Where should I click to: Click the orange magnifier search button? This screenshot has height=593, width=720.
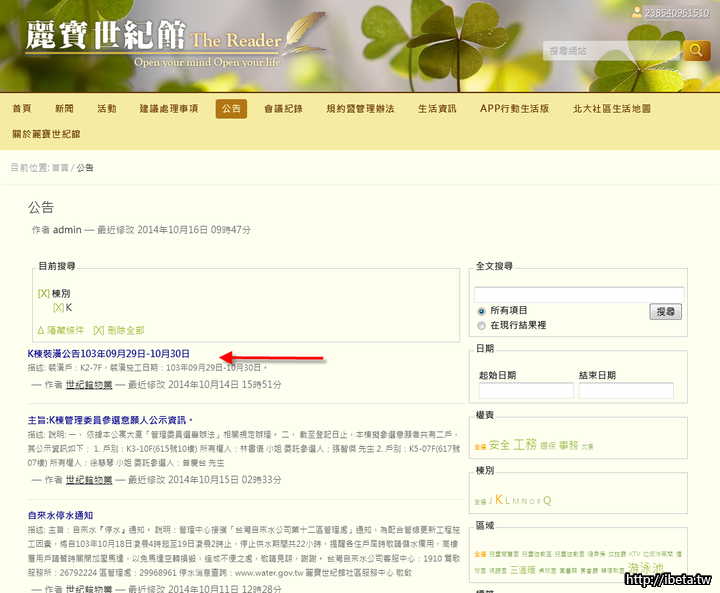[696, 51]
